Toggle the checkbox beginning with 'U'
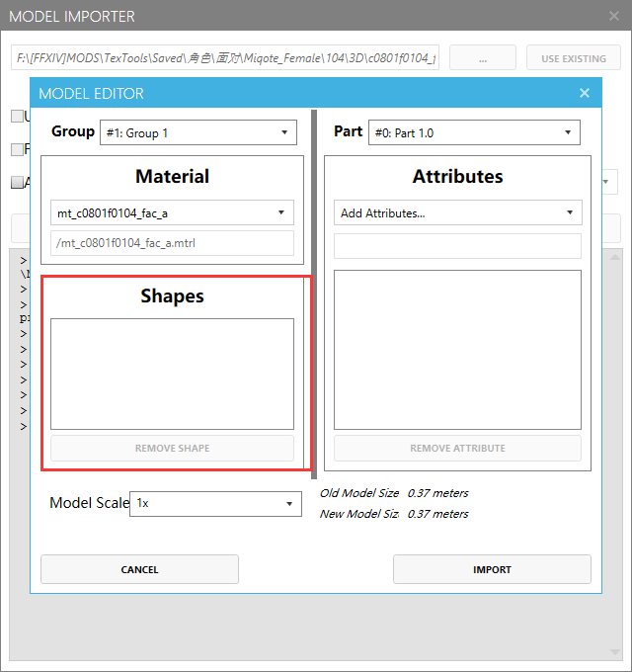632x672 pixels. click(17, 117)
